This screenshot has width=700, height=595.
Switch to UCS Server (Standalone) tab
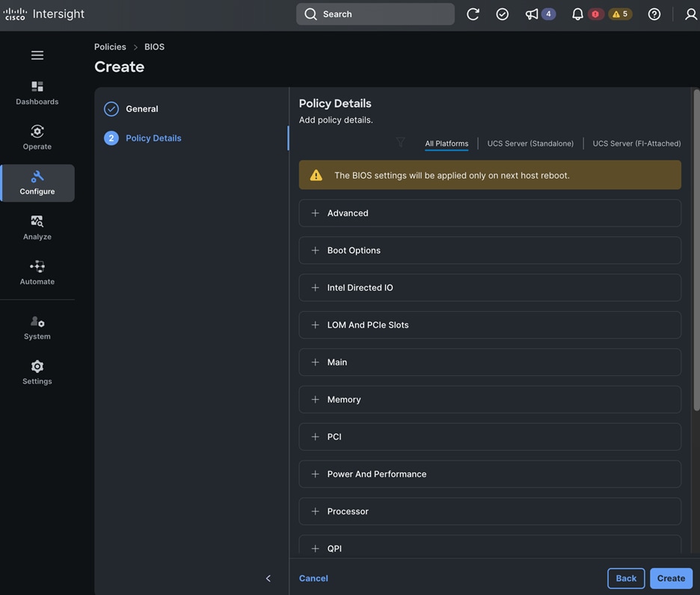pyautogui.click(x=530, y=144)
